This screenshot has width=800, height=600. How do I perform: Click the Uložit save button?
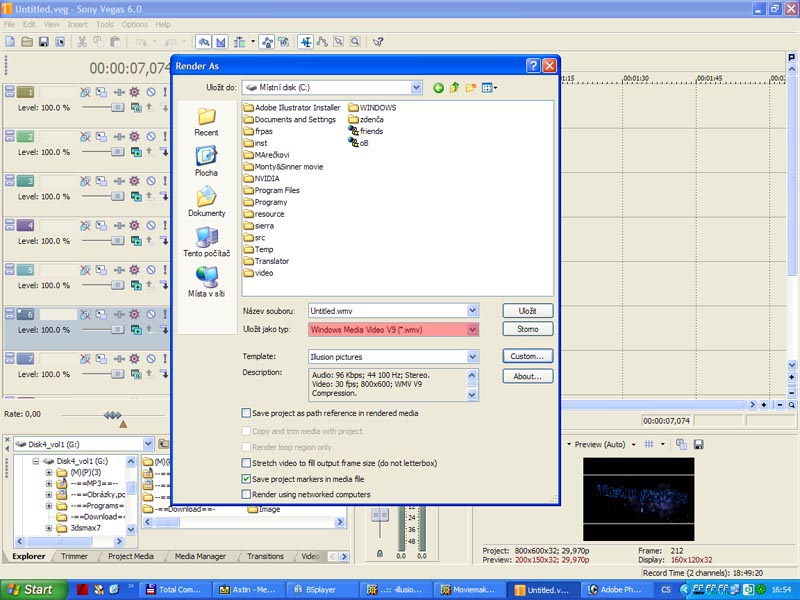coord(528,311)
